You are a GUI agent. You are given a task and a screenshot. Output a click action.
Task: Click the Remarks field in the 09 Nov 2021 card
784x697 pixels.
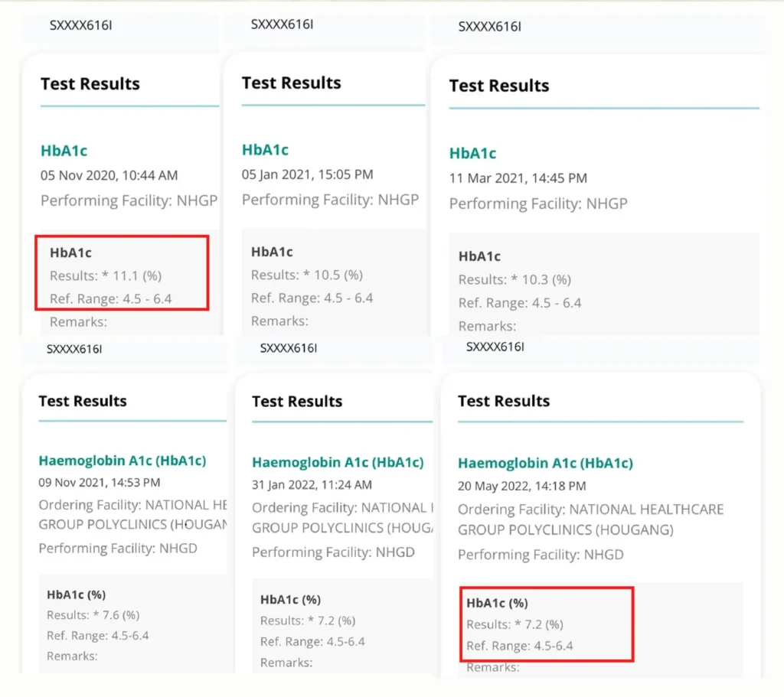72,656
